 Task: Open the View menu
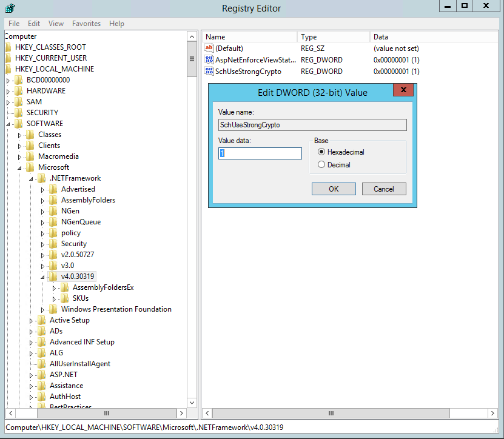click(x=56, y=23)
